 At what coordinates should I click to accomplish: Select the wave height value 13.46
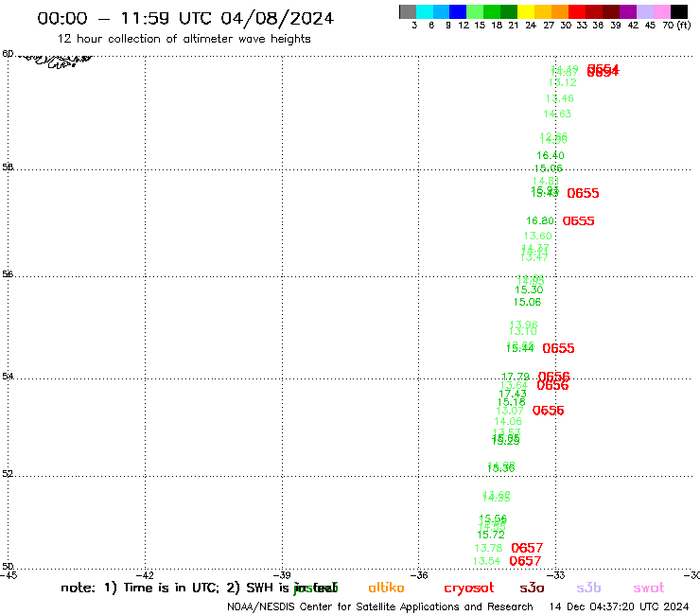point(559,98)
